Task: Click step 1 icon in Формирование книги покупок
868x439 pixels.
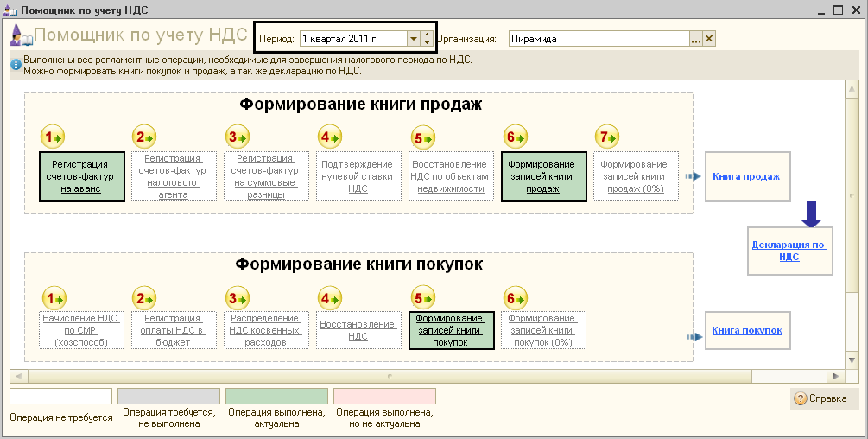Action: coord(54,299)
